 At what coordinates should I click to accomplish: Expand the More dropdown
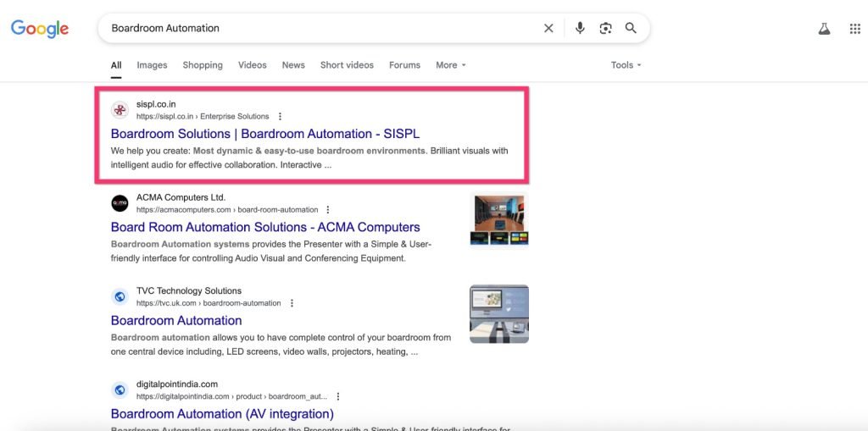[451, 65]
